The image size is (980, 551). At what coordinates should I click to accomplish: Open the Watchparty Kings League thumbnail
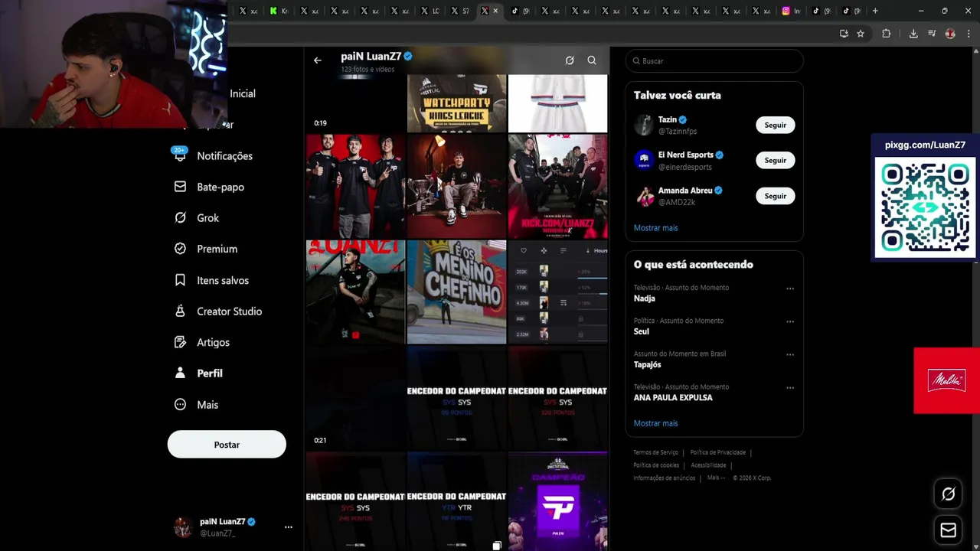(456, 103)
